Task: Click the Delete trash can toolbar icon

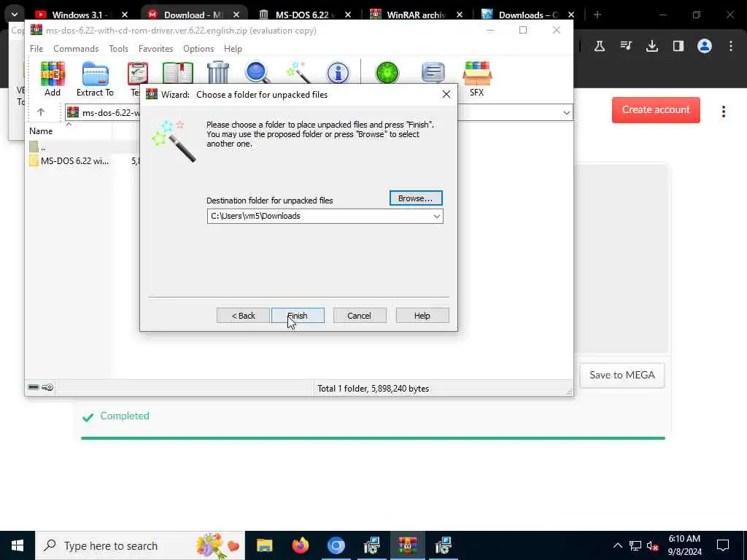Action: [x=218, y=73]
